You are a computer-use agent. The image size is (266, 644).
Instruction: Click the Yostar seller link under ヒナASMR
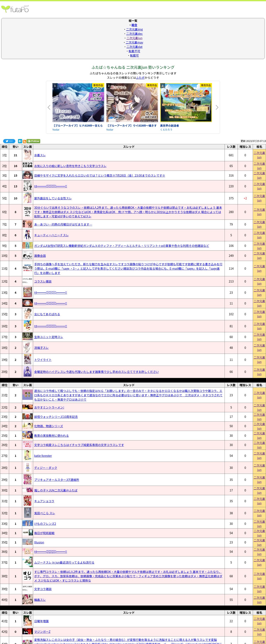(56, 130)
